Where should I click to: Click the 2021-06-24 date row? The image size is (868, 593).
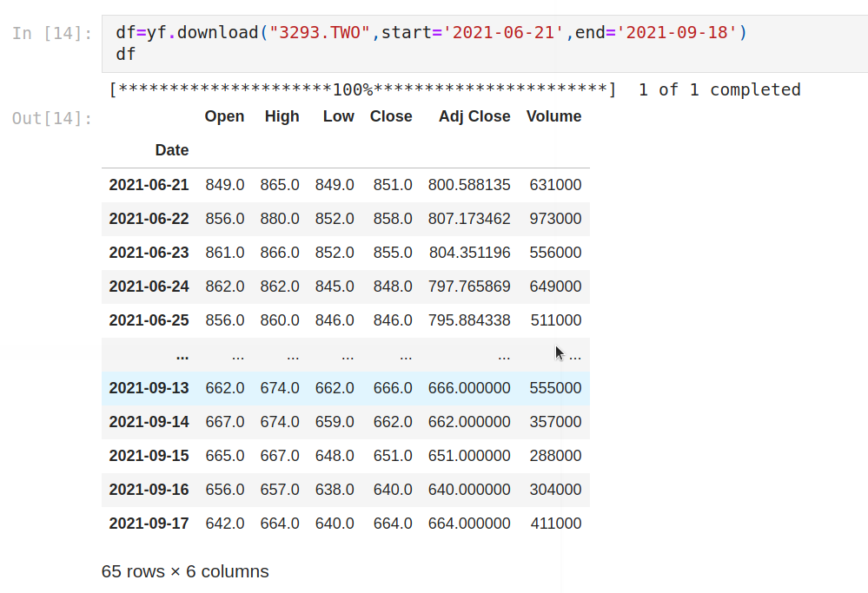346,287
